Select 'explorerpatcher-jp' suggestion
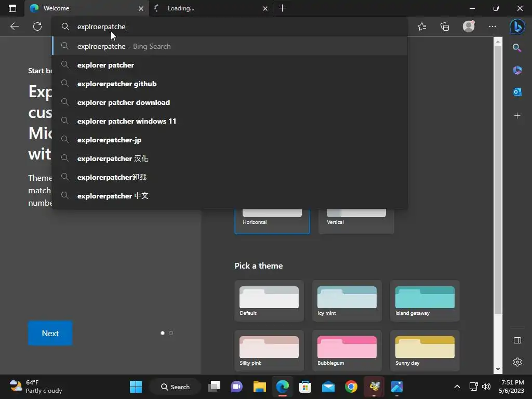This screenshot has height=399, width=532. click(x=230, y=139)
